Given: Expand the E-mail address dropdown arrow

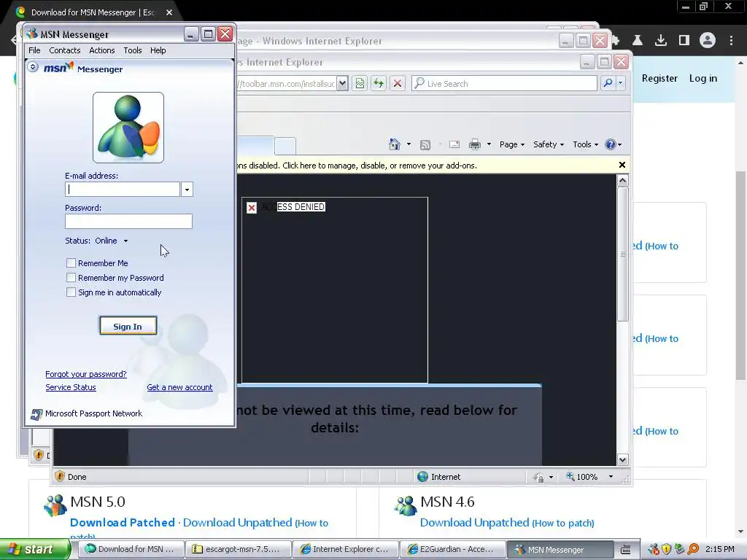Looking at the screenshot, I should [187, 190].
